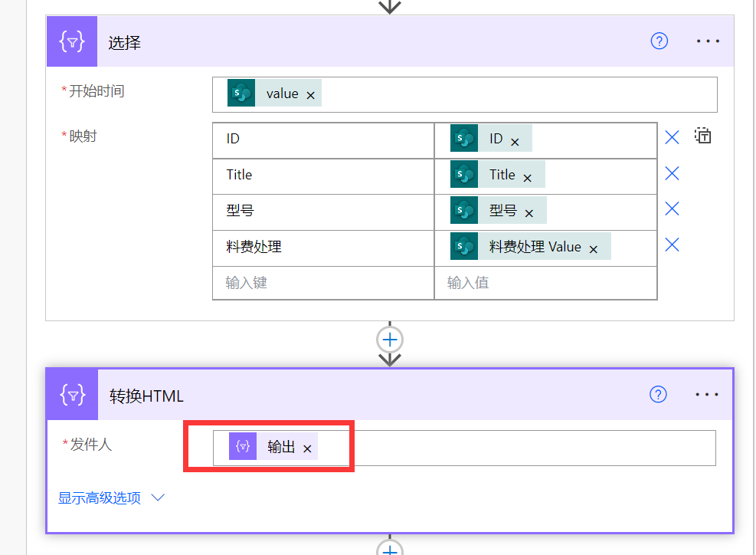The image size is (756, 555).
Task: Switch map to text mode icon
Action: 703,136
